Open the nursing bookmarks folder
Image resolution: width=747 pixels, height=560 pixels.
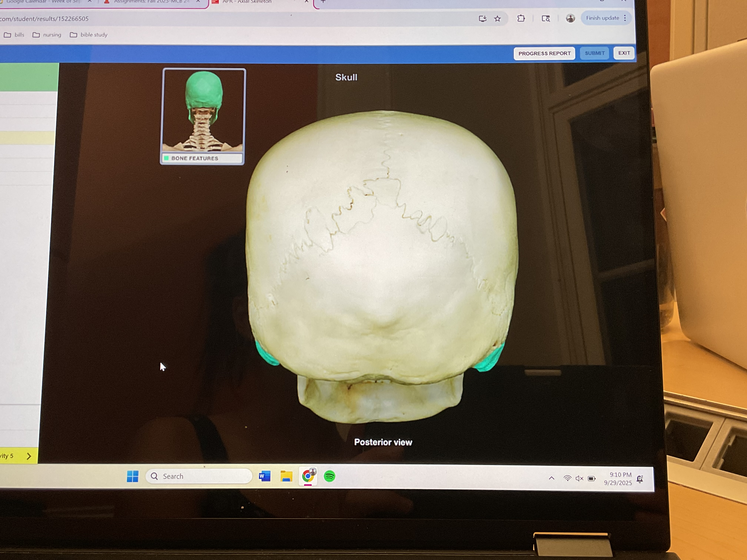(47, 35)
